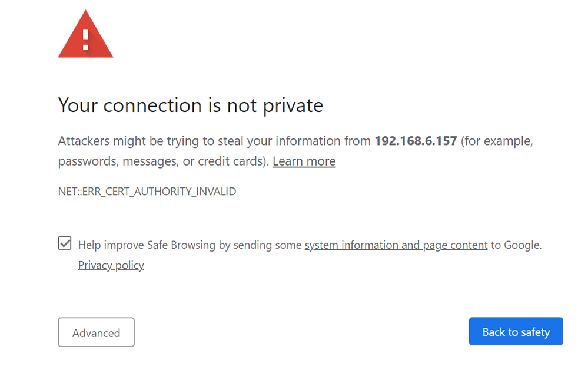Open the Privacy policy link
The height and width of the screenshot is (386, 588).
click(x=111, y=265)
